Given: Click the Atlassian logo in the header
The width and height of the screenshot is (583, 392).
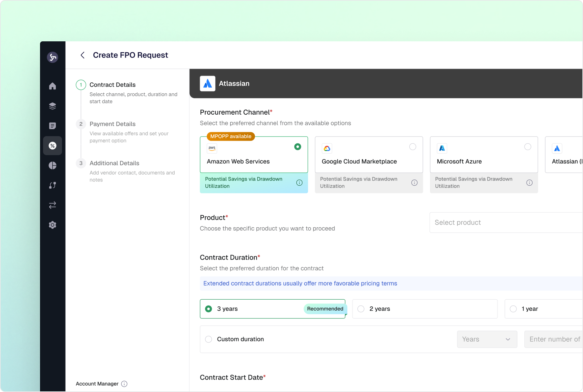Looking at the screenshot, I should tap(208, 84).
